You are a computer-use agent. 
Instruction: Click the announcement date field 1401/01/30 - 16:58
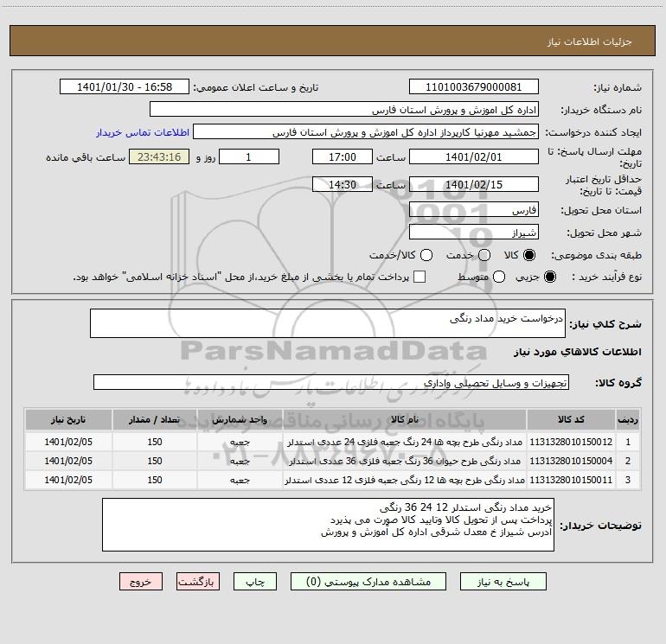click(125, 87)
